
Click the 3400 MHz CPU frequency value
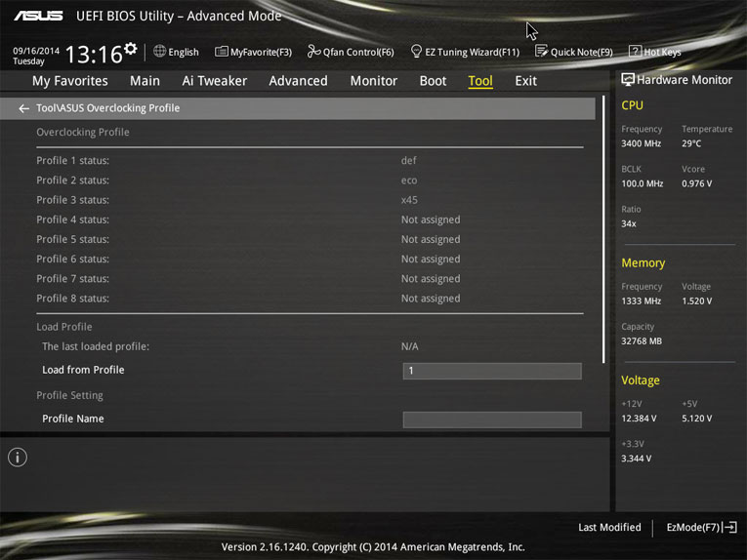(x=642, y=143)
